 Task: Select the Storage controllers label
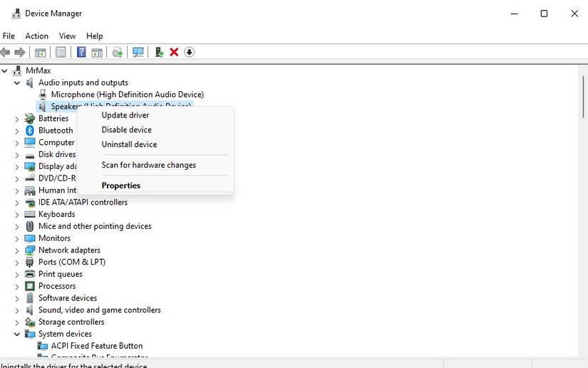coord(71,322)
